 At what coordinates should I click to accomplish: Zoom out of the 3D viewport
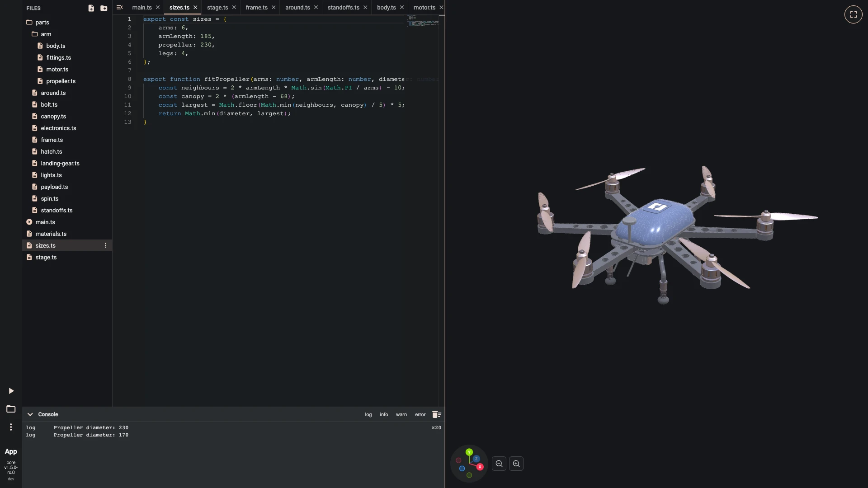[x=499, y=464]
